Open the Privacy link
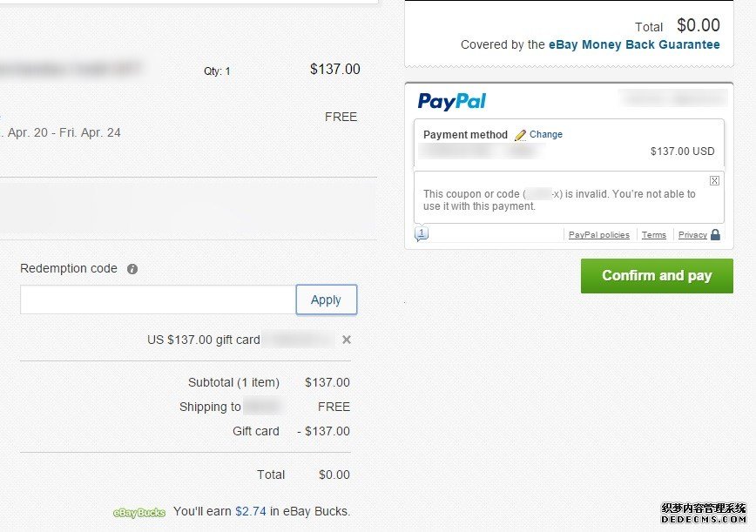The width and height of the screenshot is (756, 532). [x=692, y=235]
